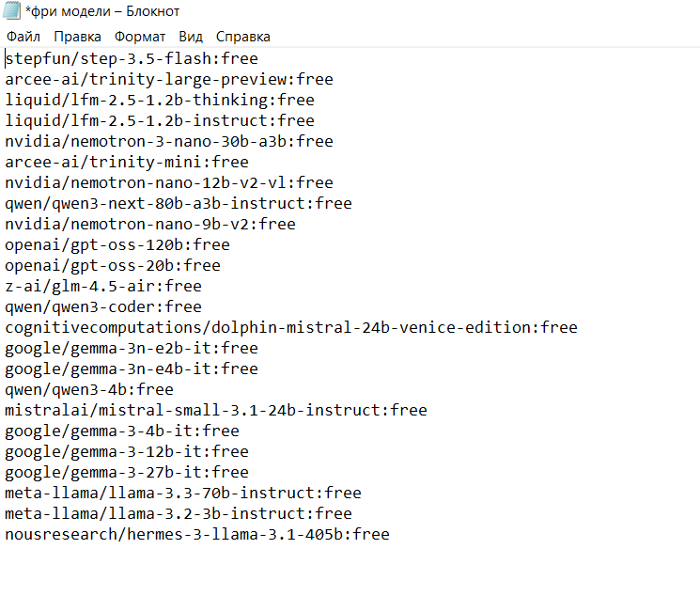The height and width of the screenshot is (596, 700).
Task: Click the liquid/lfm-2.5-1.2b-thinking:free text line
Action: (160, 100)
